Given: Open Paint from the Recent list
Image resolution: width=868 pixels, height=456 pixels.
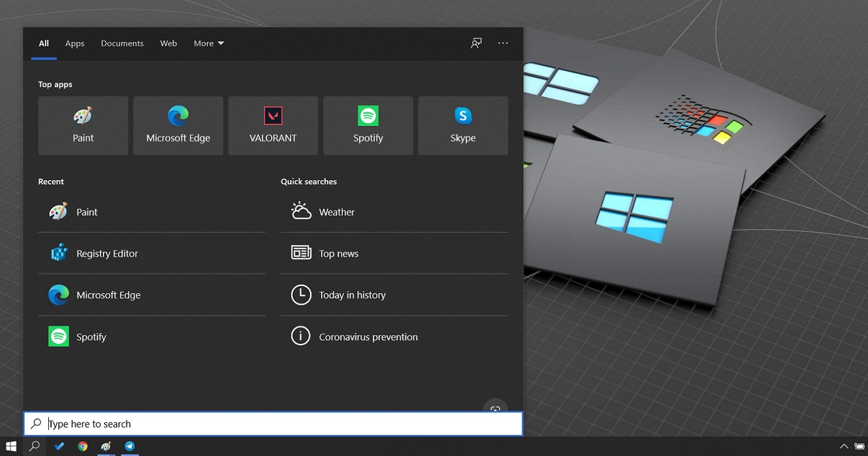Looking at the screenshot, I should (x=152, y=212).
